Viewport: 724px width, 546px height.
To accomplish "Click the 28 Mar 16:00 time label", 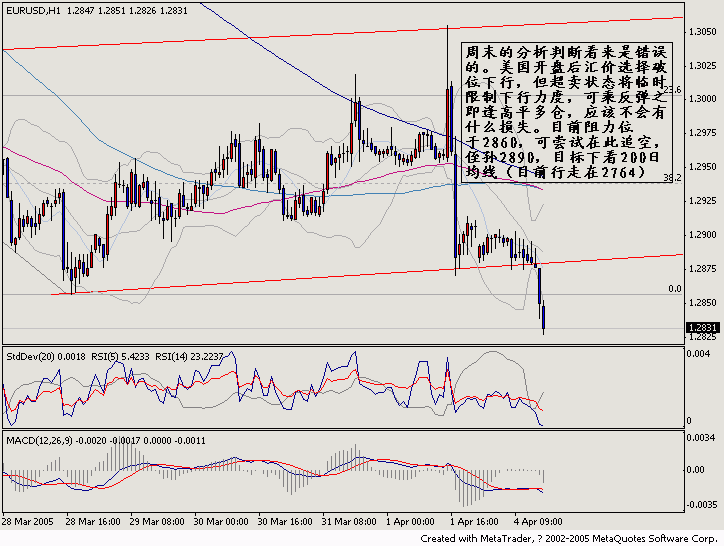I will point(93,522).
